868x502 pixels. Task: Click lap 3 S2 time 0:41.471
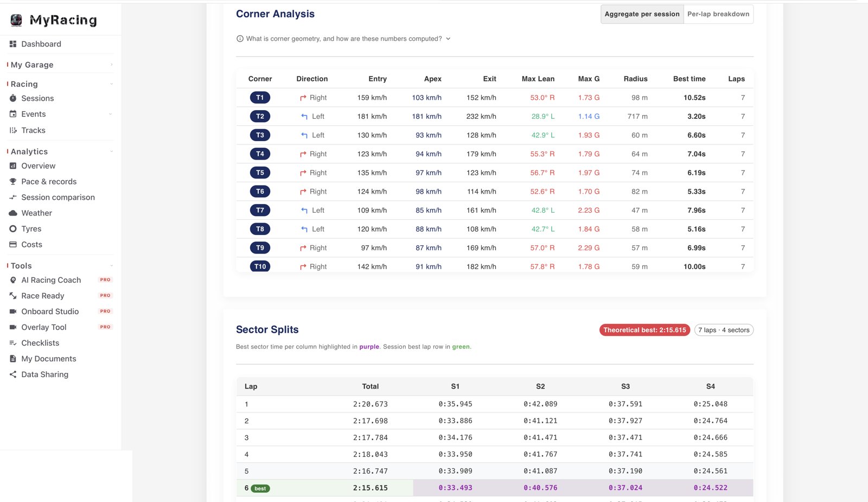coord(540,437)
